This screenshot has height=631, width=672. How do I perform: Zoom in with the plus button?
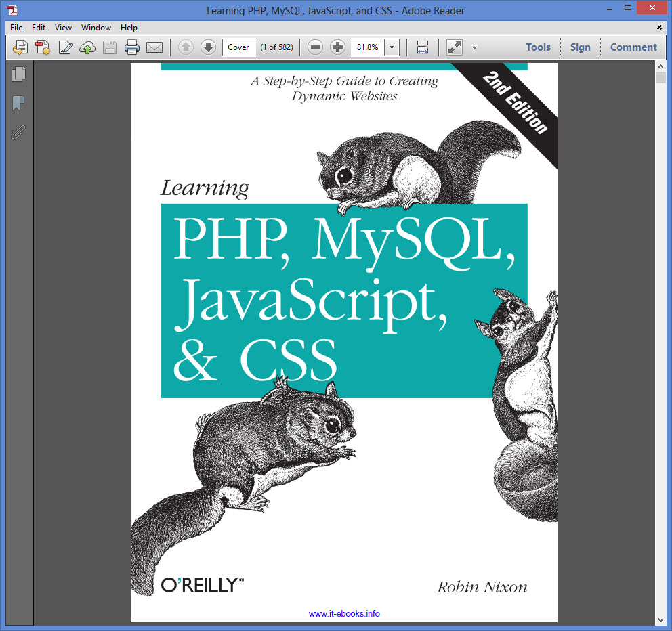337,47
